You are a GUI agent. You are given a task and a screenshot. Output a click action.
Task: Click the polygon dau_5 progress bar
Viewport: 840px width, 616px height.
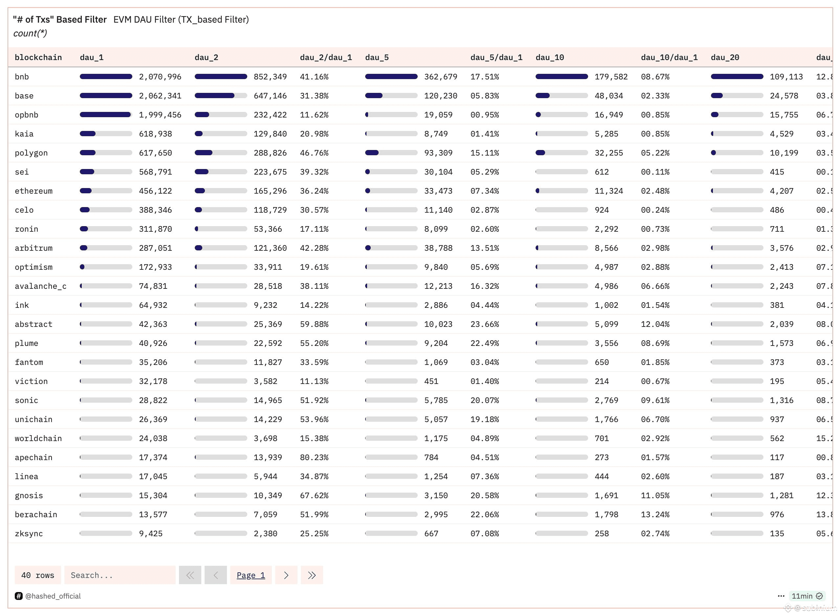[391, 153]
